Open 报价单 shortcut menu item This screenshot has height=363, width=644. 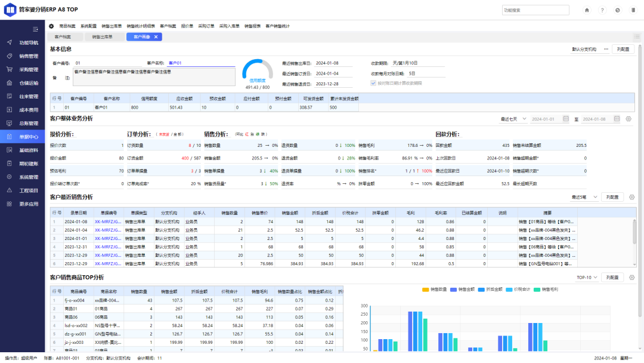point(187,26)
